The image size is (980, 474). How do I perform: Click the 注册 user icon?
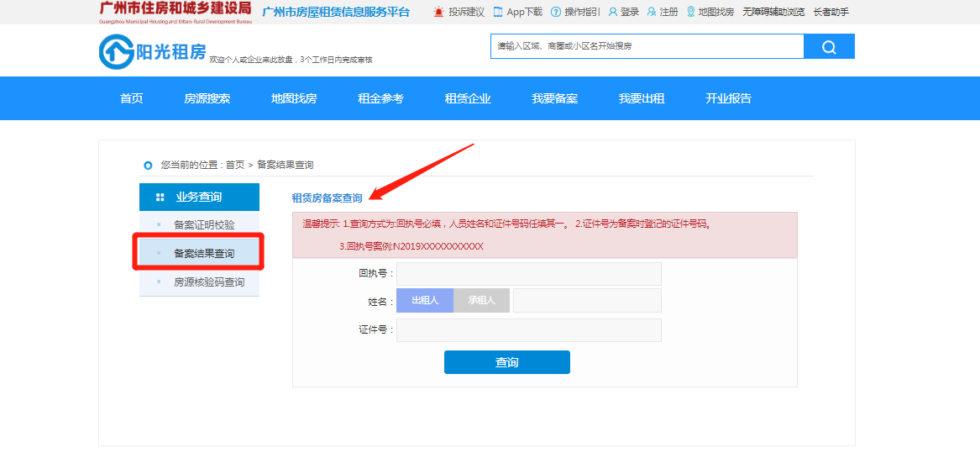(x=652, y=12)
